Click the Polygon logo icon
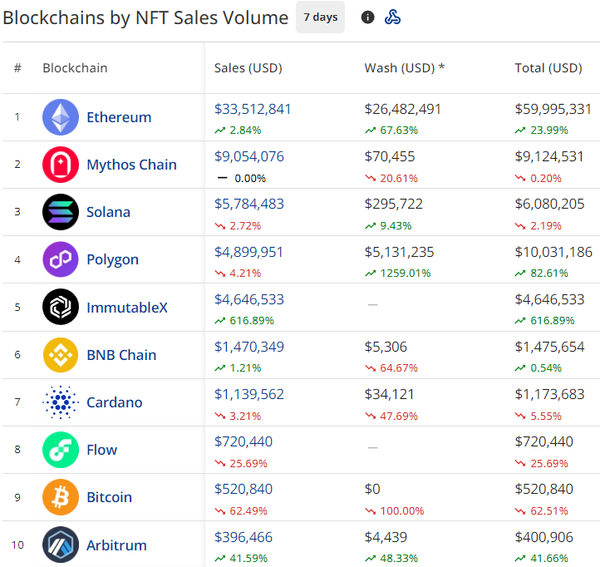This screenshot has height=567, width=600. pyautogui.click(x=60, y=259)
